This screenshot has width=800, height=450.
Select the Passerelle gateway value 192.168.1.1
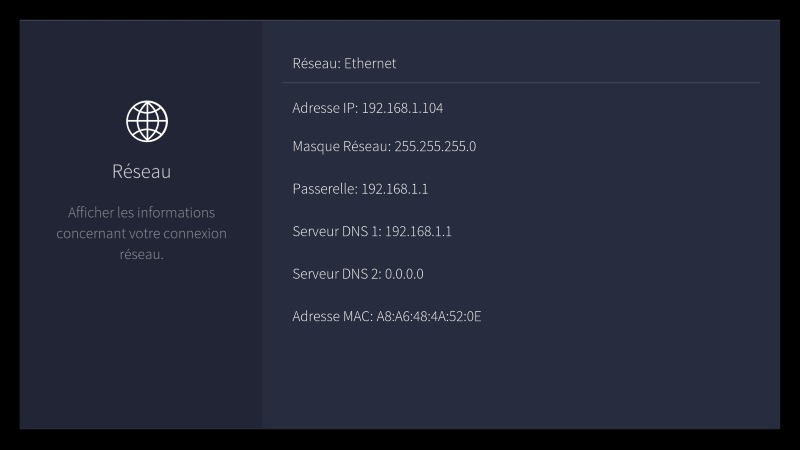(x=394, y=189)
